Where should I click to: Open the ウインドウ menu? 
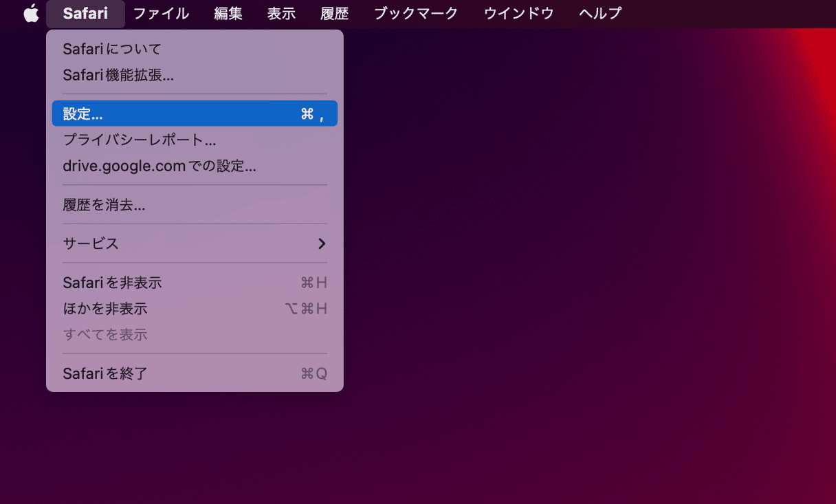tap(518, 13)
